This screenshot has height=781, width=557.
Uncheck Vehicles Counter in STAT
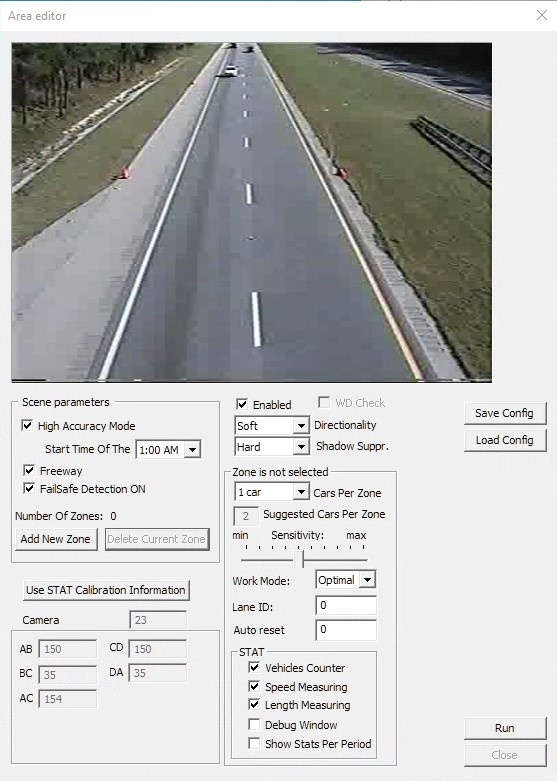tap(254, 667)
